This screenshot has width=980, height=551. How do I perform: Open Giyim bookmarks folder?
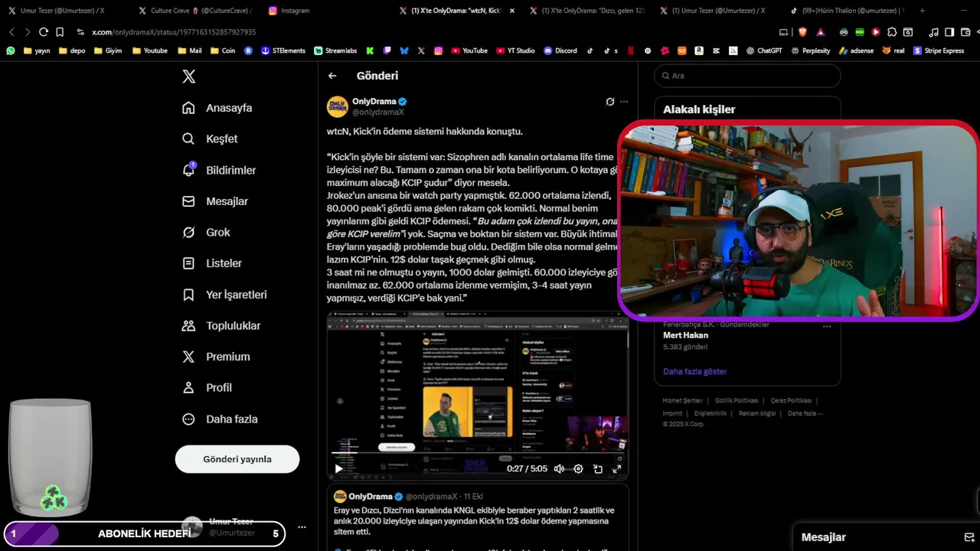[x=108, y=51]
